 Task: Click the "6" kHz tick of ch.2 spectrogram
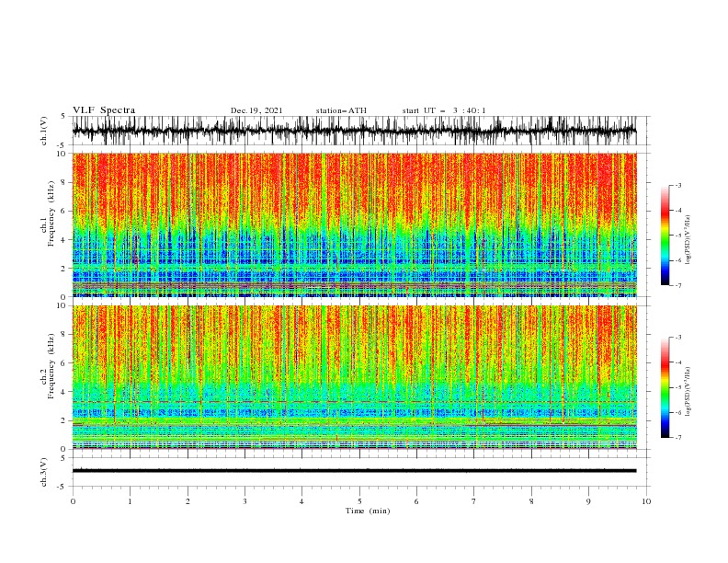tap(64, 363)
